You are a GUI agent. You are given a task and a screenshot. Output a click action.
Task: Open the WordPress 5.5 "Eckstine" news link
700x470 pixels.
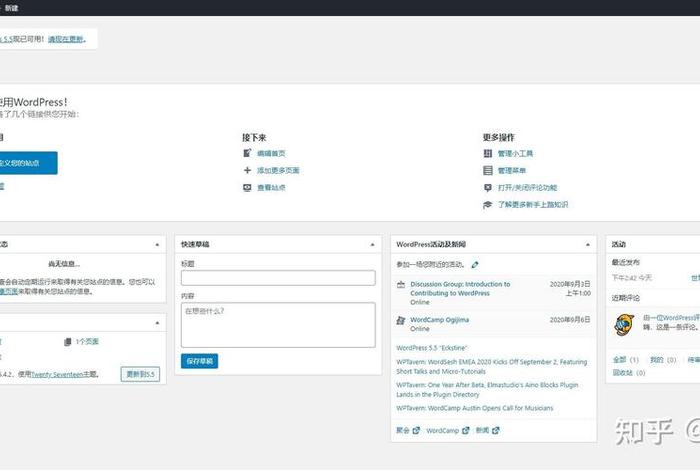tap(432, 348)
